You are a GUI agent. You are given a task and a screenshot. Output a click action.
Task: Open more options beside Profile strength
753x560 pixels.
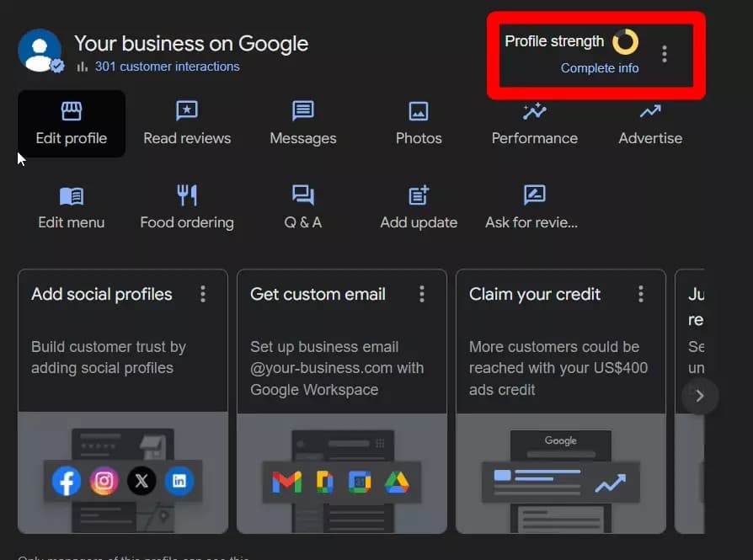click(x=665, y=54)
